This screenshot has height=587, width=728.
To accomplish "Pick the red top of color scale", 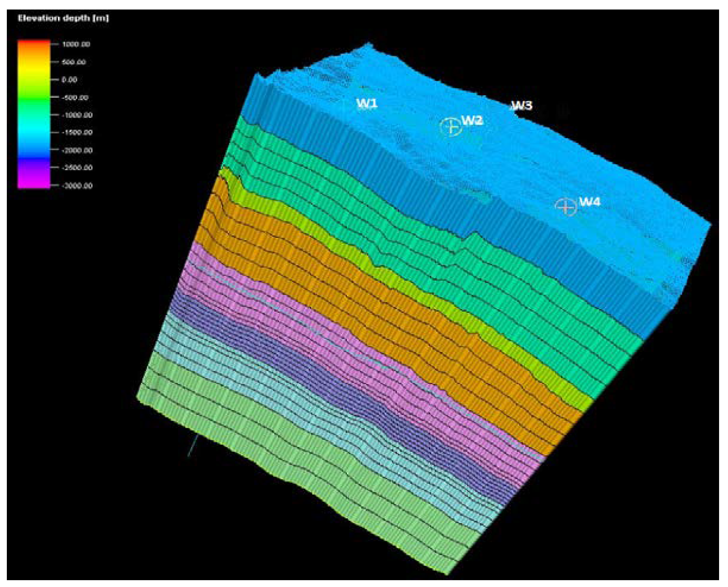I will coord(34,42).
